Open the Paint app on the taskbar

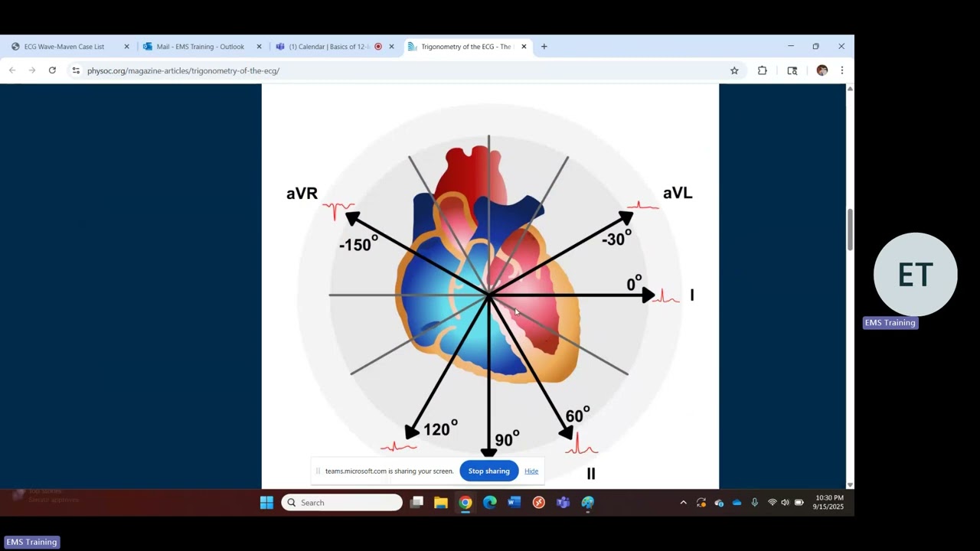coord(588,503)
